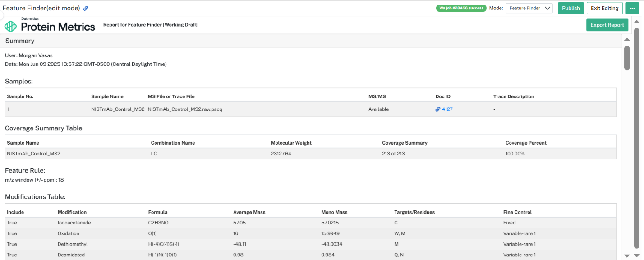Click the Sample Name header in Samples table
Viewport: 644px width, 260px height.
(x=107, y=96)
